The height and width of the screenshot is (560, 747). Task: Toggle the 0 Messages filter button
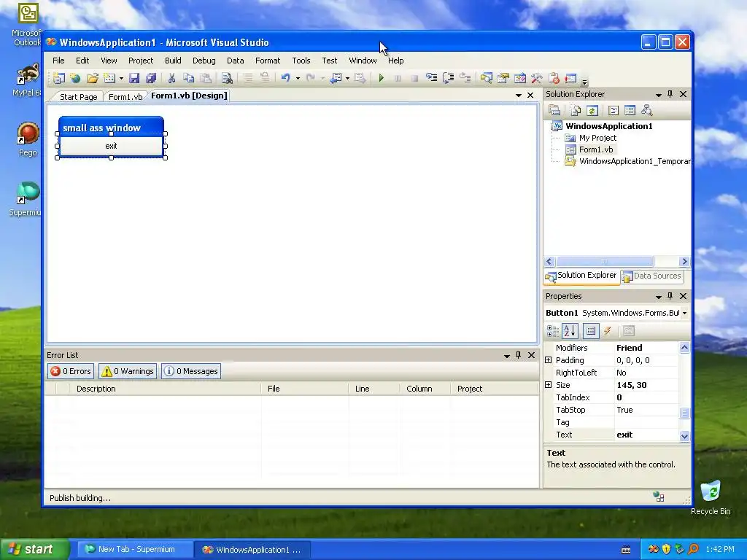coord(191,371)
